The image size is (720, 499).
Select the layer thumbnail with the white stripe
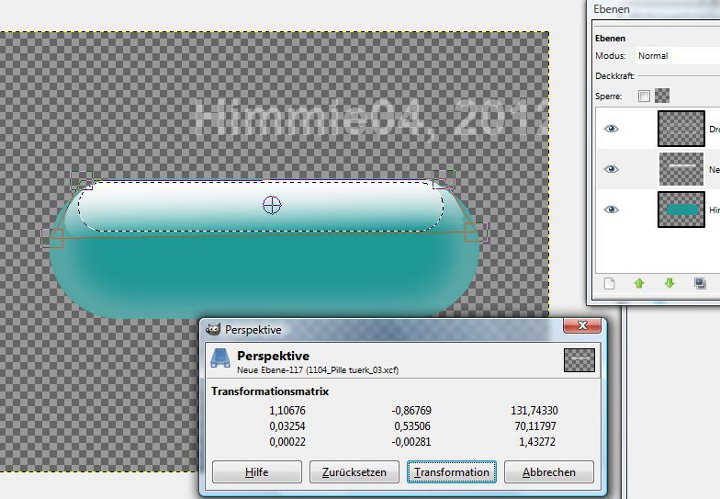pos(681,169)
